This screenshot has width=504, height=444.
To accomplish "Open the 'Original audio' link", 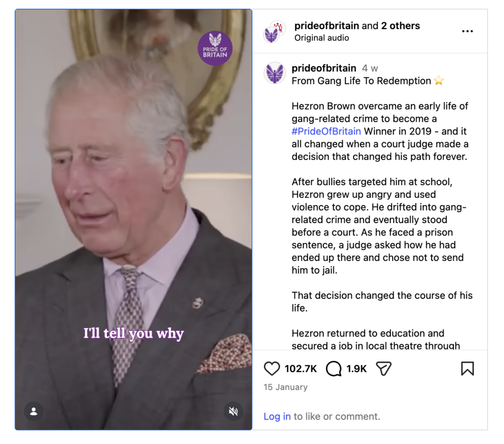I will [x=321, y=38].
